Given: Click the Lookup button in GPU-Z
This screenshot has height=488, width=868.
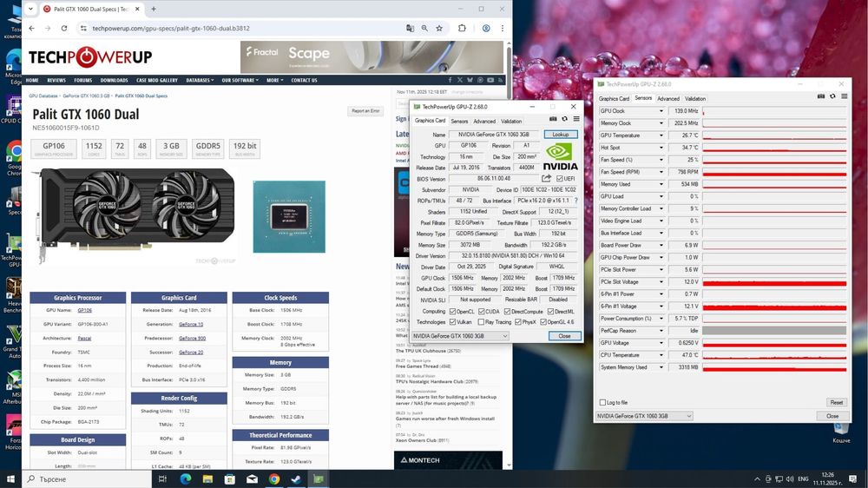Looking at the screenshot, I should click(561, 135).
